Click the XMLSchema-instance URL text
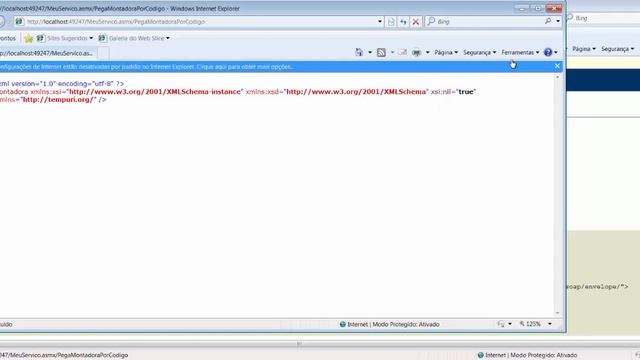Screen dimensions: 640x360 (x=155, y=92)
